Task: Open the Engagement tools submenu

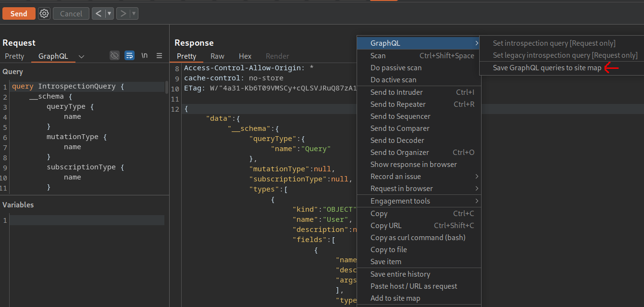Action: (400, 201)
